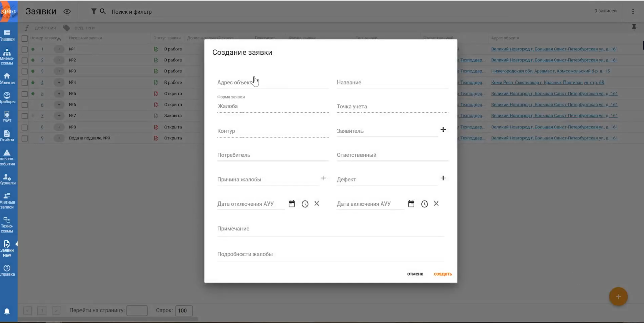Check the select-all checkbox in table header
Viewport: 644px width, 323px height.
(24, 38)
